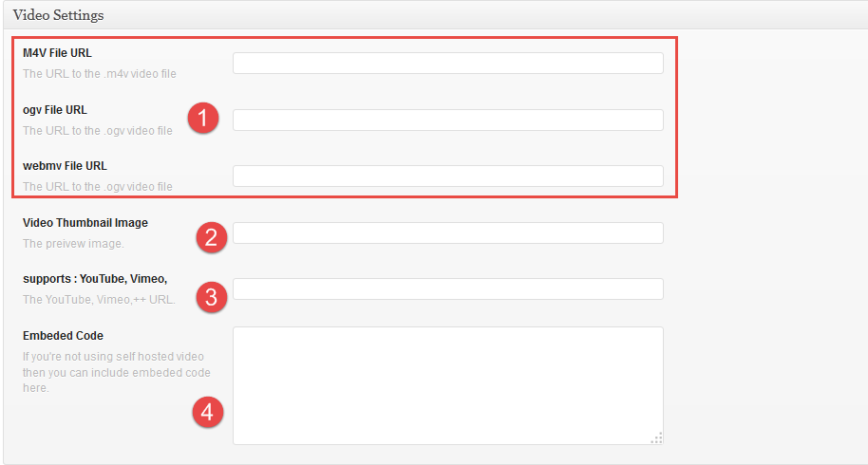This screenshot has width=868, height=465.
Task: Click the red number 2 badge
Action: 211,237
